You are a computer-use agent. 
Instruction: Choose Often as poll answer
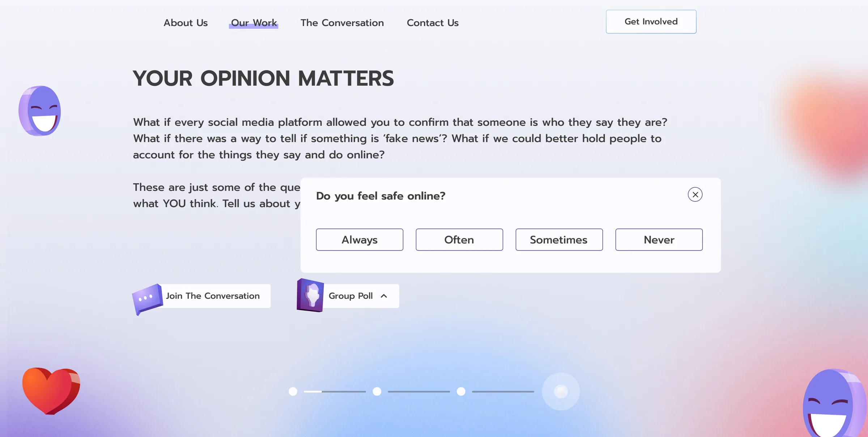[x=459, y=240]
